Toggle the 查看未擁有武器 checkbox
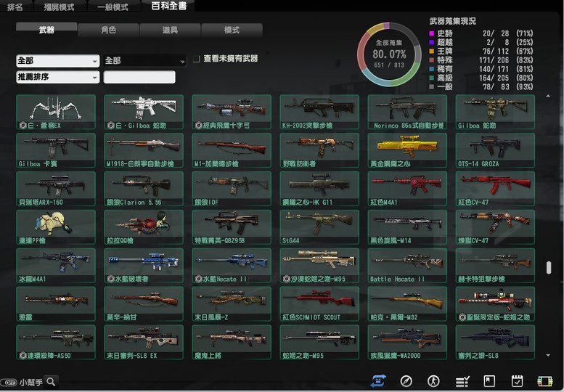The width and height of the screenshot is (564, 392). tap(197, 59)
